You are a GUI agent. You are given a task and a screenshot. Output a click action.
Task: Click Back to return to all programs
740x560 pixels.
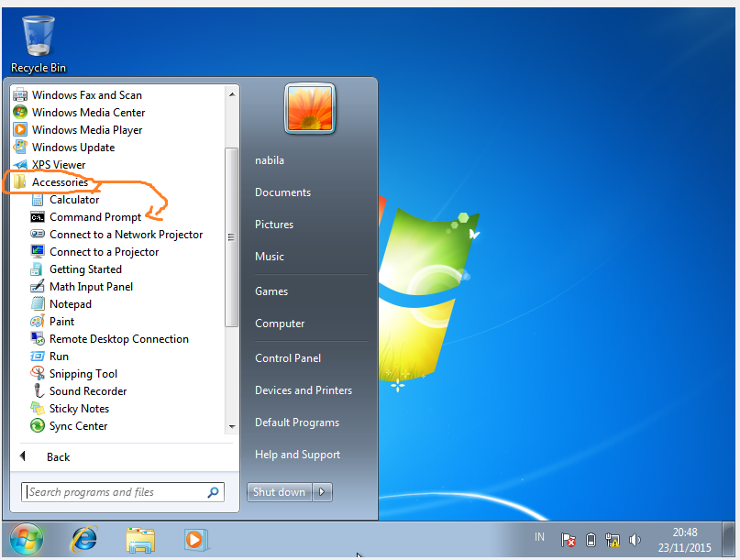pyautogui.click(x=58, y=456)
